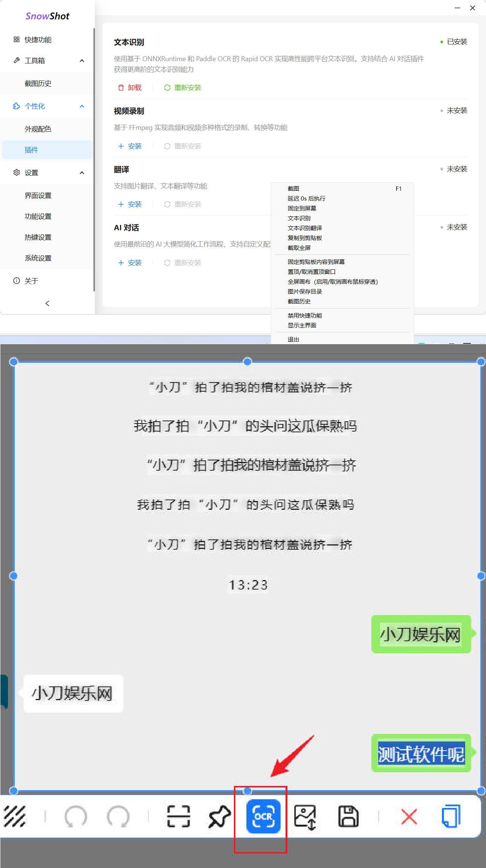The image size is (486, 868).
Task: Click the pin to screen icon
Action: click(x=219, y=816)
